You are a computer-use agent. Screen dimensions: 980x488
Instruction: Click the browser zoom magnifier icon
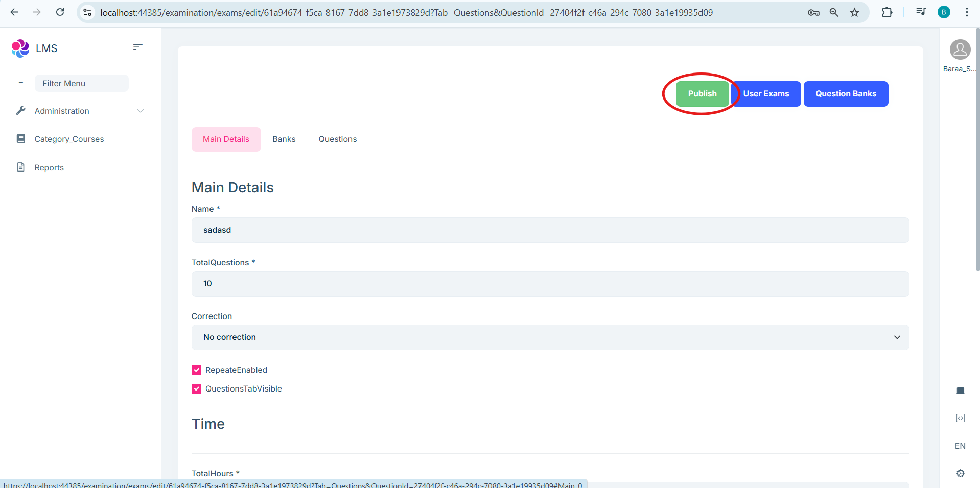point(834,12)
